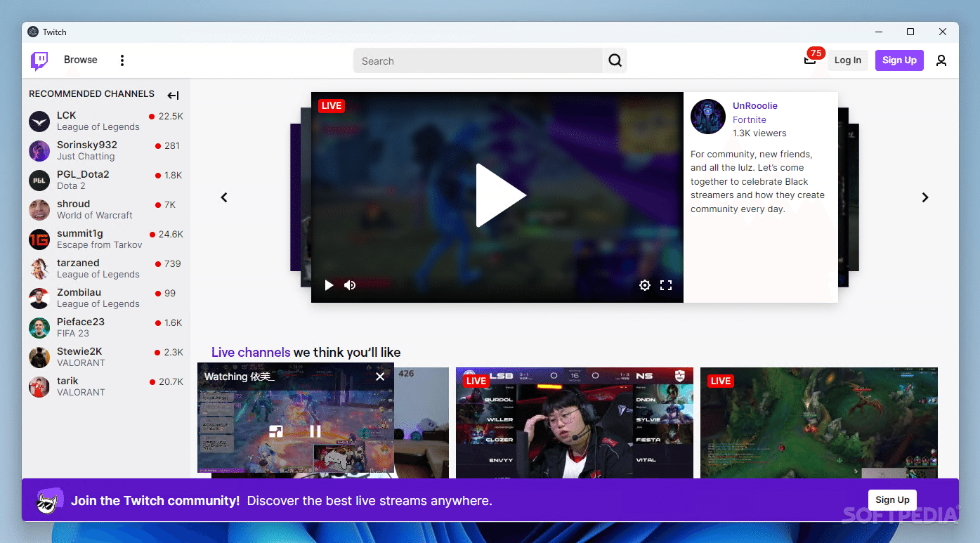This screenshot has width=980, height=543.
Task: Open featured player settings gear
Action: pyautogui.click(x=645, y=284)
